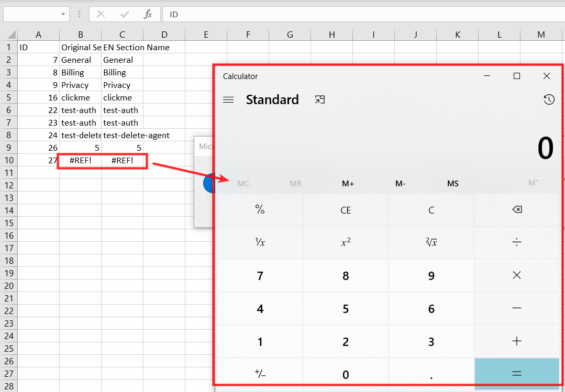Click the divide operator key
565x392 pixels.
point(517,242)
